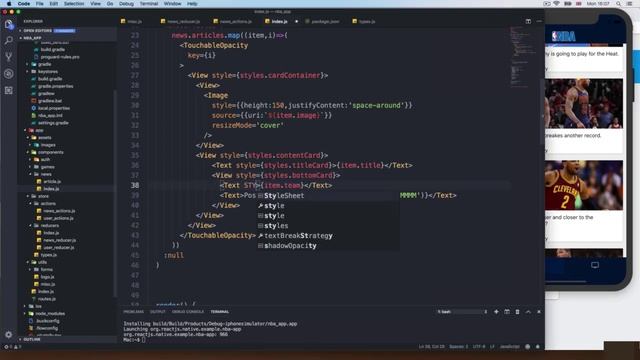Open the Debug menu in menu bar
Screen dimensions: 640x360
127,4
